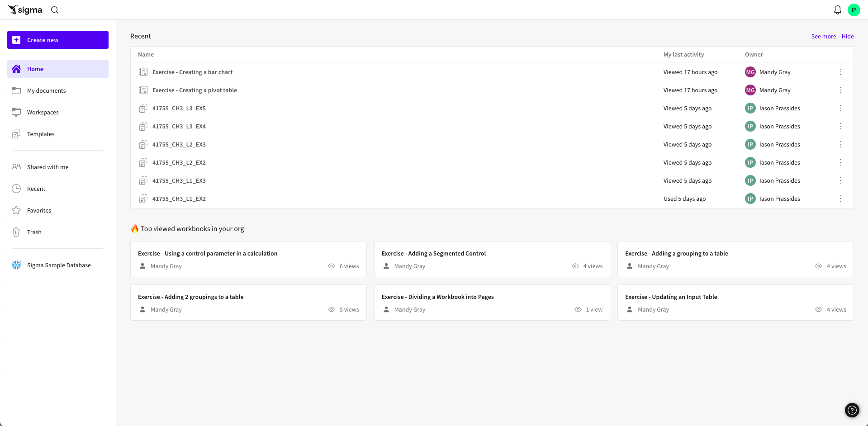Select My documents in sidebar
Viewport: 868px width, 426px height.
coord(46,90)
